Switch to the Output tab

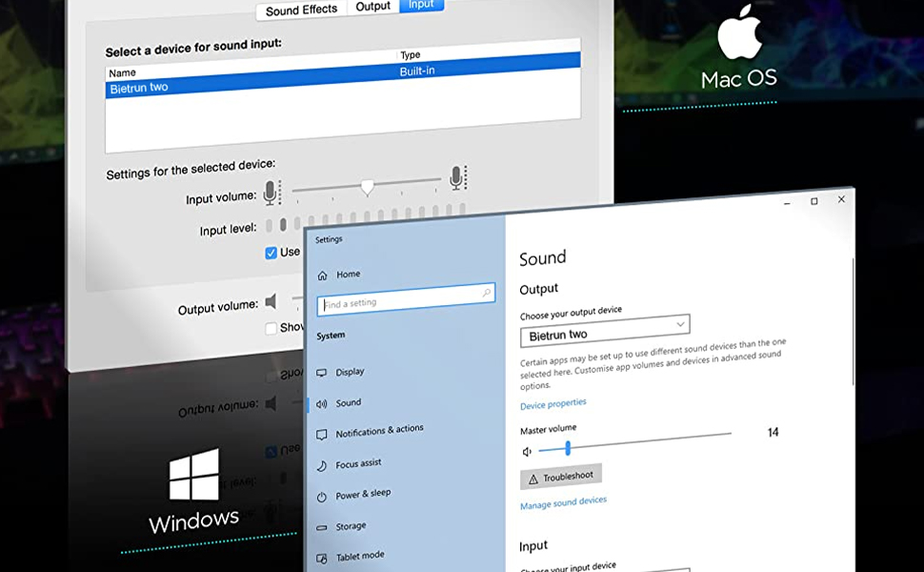(372, 7)
